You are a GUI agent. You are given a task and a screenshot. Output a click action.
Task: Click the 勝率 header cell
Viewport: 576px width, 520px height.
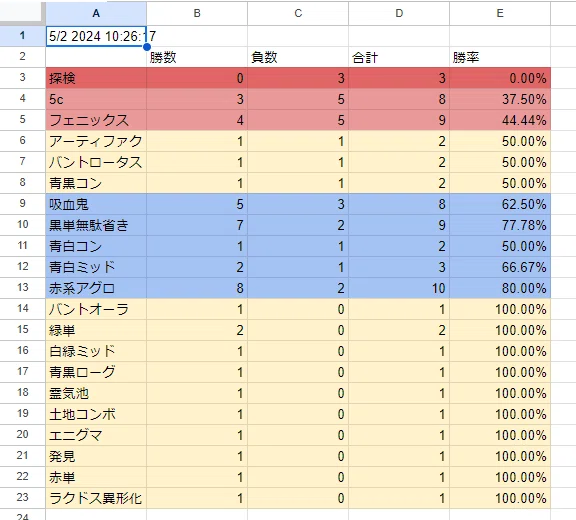click(x=500, y=57)
